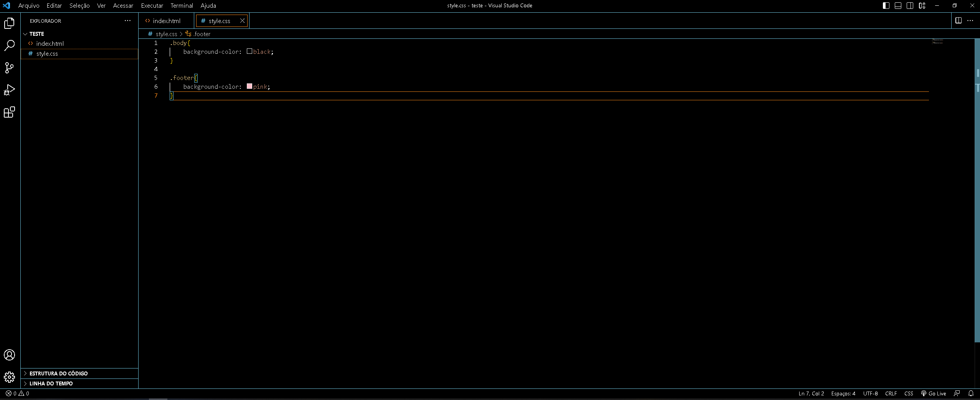Open Explorer more actions ellipsis
The height and width of the screenshot is (400, 980).
(127, 21)
